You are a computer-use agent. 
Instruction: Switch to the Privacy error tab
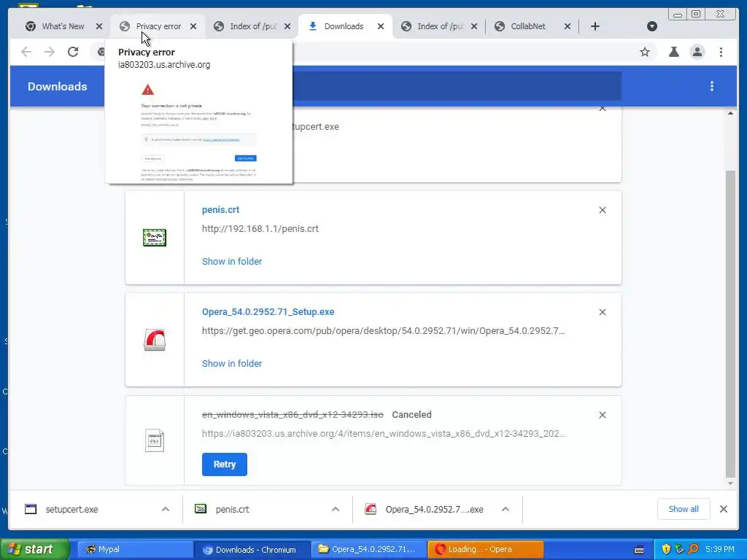(158, 26)
